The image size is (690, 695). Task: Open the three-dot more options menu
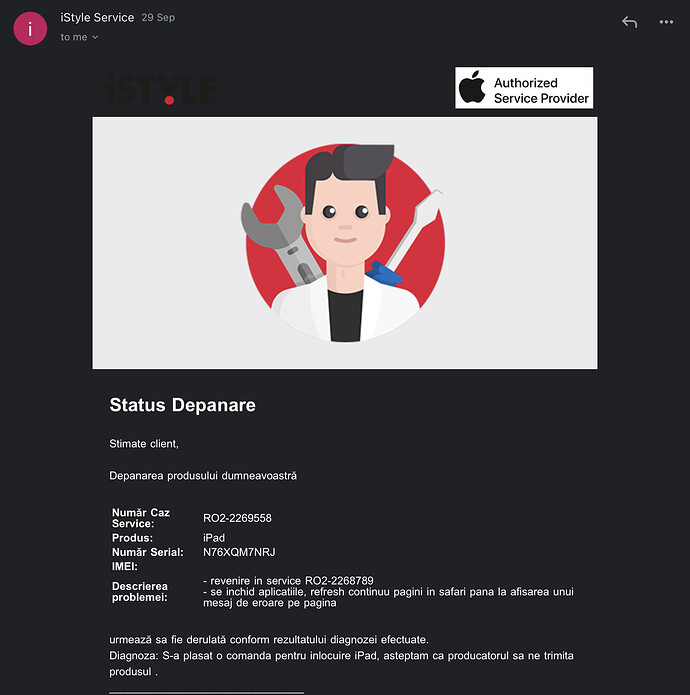pyautogui.click(x=666, y=22)
